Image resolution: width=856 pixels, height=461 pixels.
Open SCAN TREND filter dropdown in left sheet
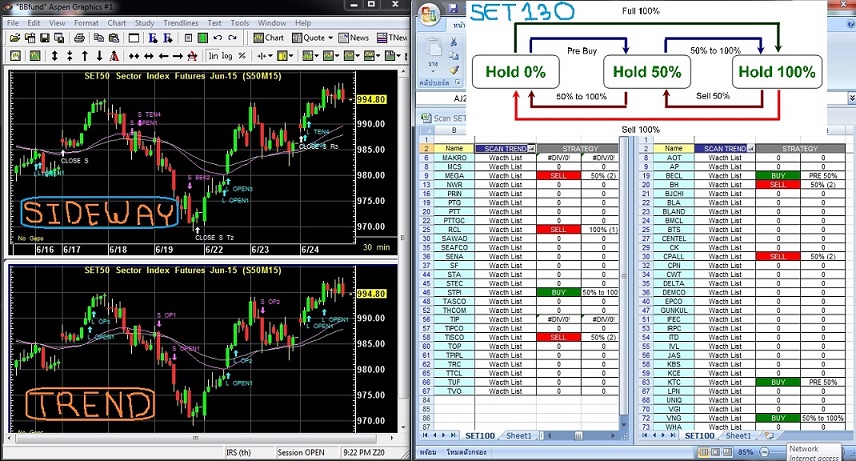532,149
